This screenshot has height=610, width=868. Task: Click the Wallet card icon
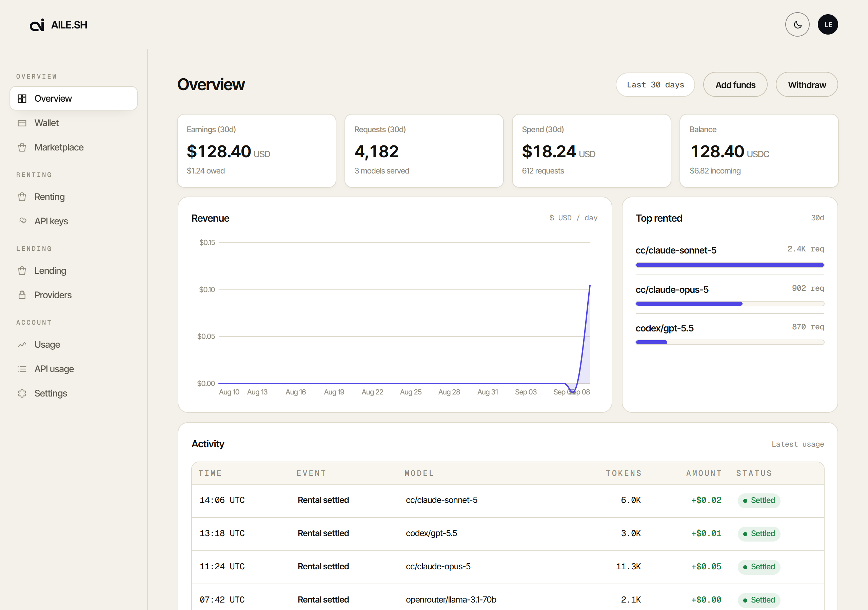[x=22, y=123]
